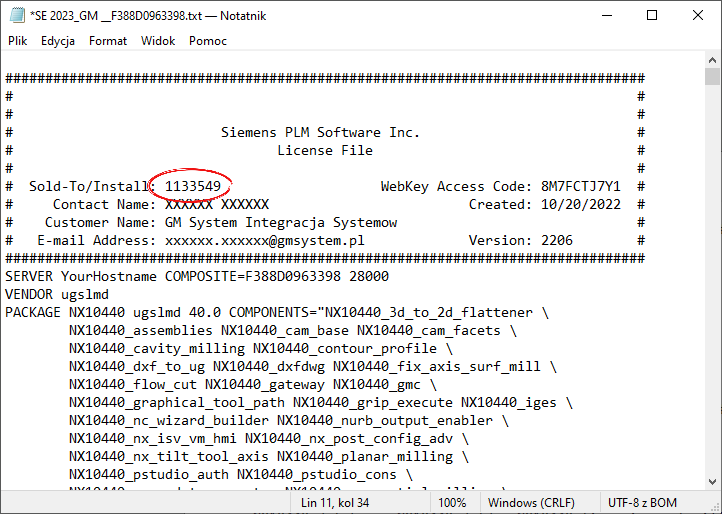
Task: Click 'UTF-8 z BOM' encoding status
Action: click(642, 502)
